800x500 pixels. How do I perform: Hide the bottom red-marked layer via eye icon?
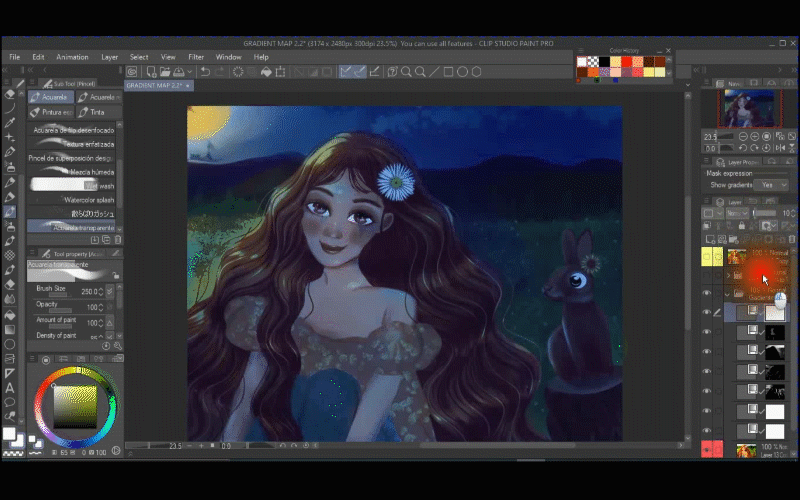click(x=706, y=450)
